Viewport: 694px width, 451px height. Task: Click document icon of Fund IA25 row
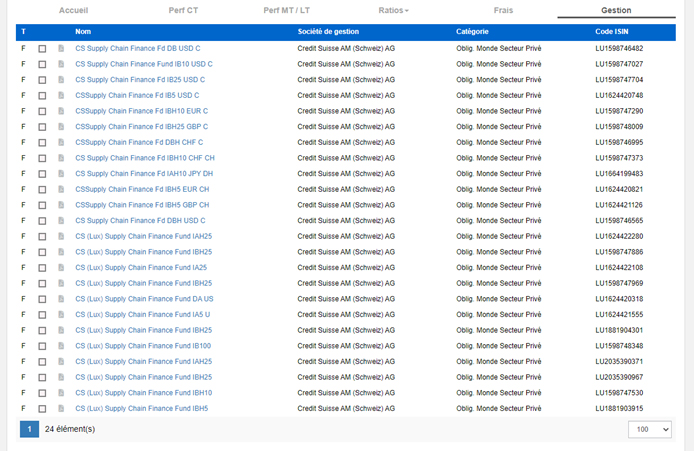pos(61,267)
